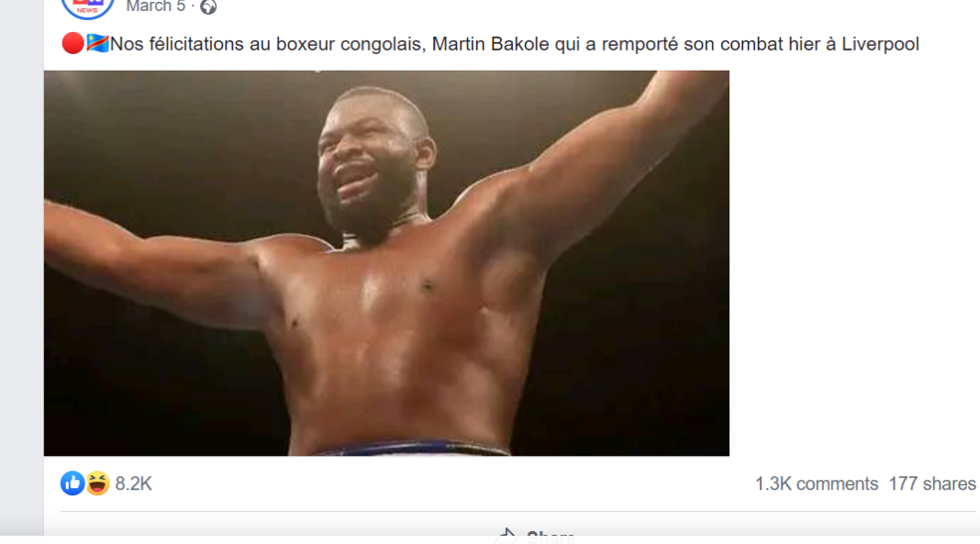
Task: Open the March 5 post timestamp
Action: point(156,6)
